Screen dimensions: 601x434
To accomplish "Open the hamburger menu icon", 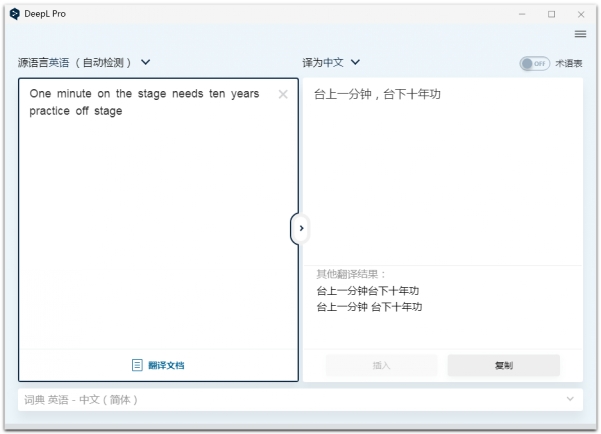I will [x=580, y=34].
